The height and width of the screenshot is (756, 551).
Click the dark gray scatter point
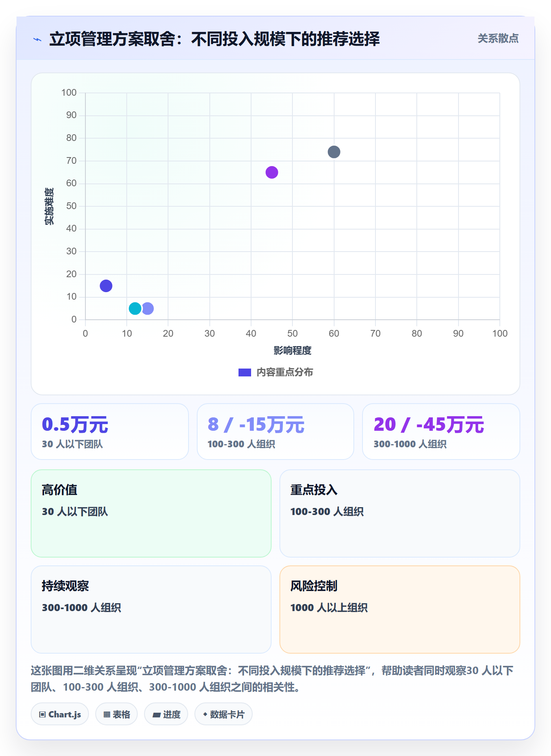click(x=334, y=152)
